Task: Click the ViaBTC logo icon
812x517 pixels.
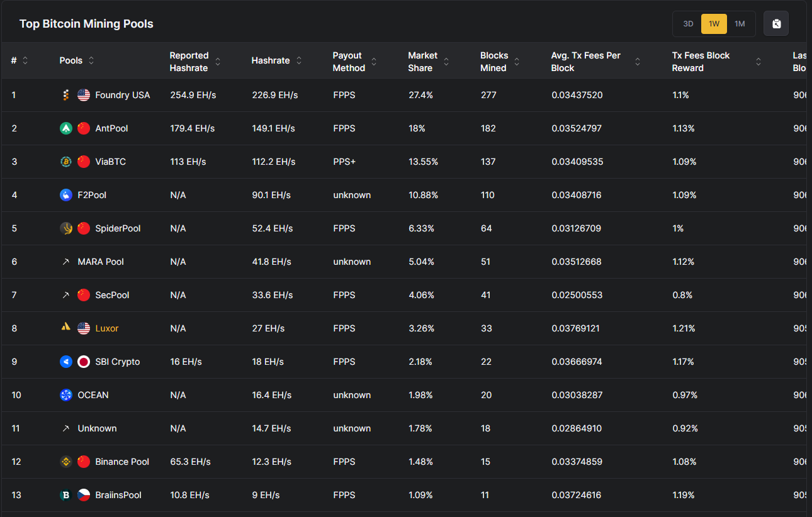Action: click(x=65, y=162)
